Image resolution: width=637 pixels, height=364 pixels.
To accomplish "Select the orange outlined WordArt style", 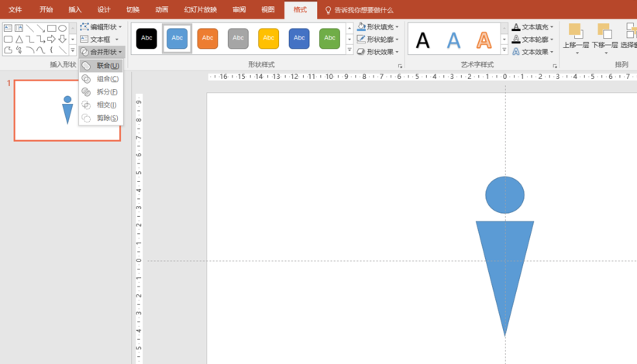I will pyautogui.click(x=484, y=39).
